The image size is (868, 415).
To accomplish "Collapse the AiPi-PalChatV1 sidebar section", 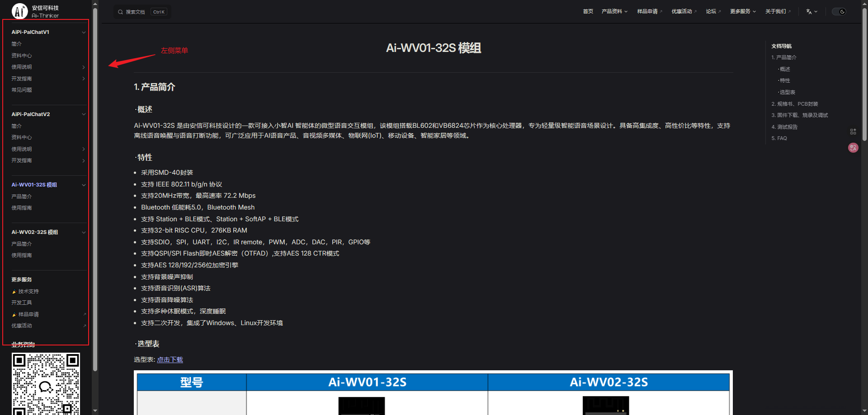I will (x=84, y=33).
